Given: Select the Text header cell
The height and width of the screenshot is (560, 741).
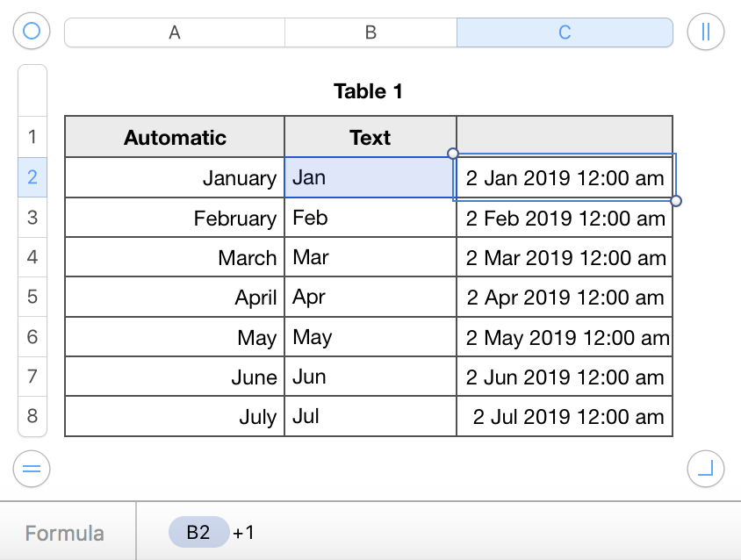Looking at the screenshot, I should pos(370,137).
